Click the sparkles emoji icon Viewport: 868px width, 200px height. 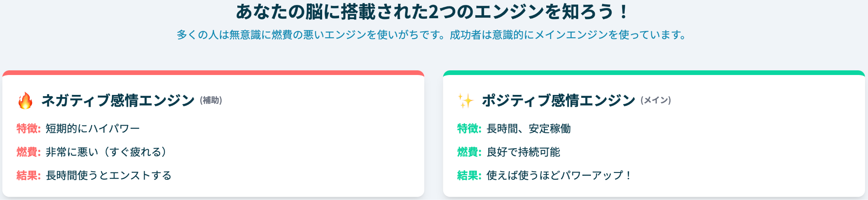point(466,101)
